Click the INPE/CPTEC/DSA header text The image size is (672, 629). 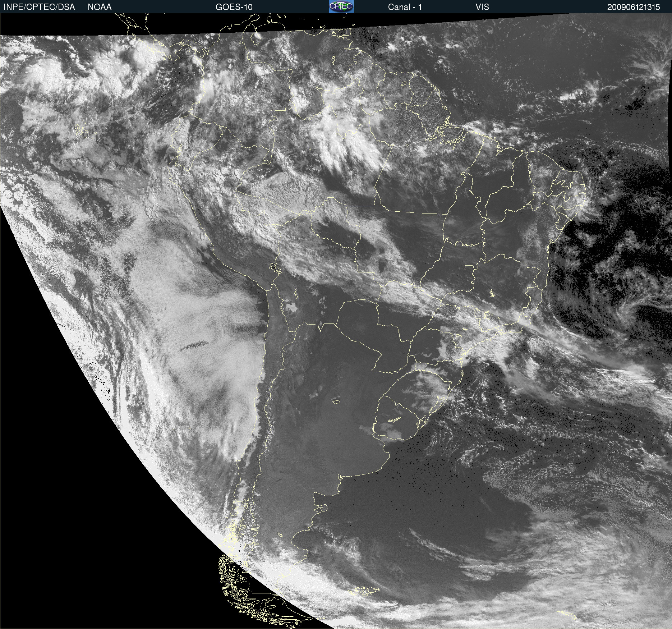tap(39, 7)
